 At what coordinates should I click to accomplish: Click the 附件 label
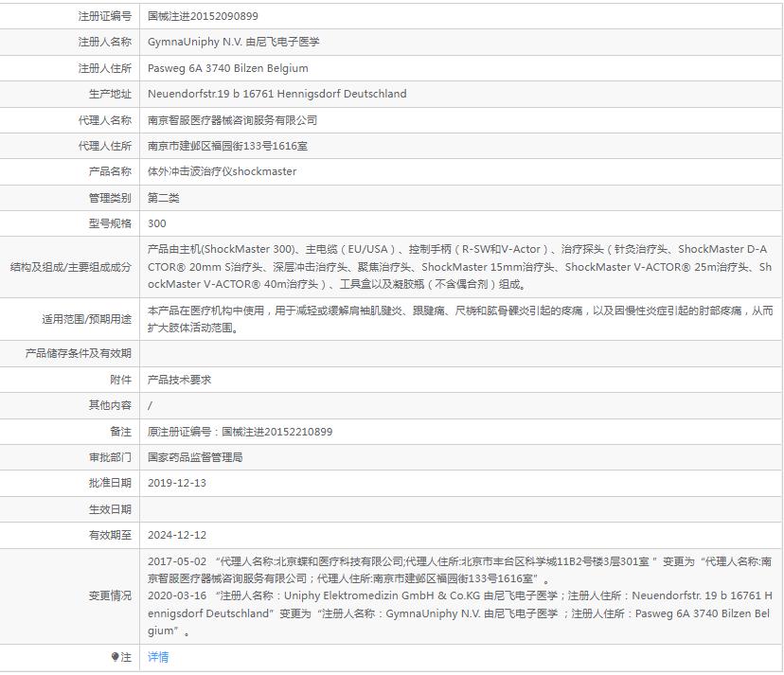[120, 380]
